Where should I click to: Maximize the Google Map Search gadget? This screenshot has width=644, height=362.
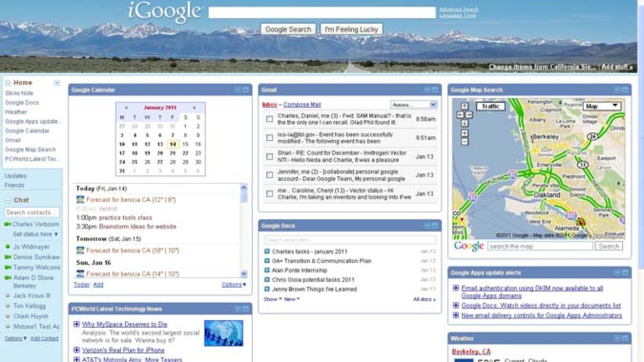[x=625, y=90]
